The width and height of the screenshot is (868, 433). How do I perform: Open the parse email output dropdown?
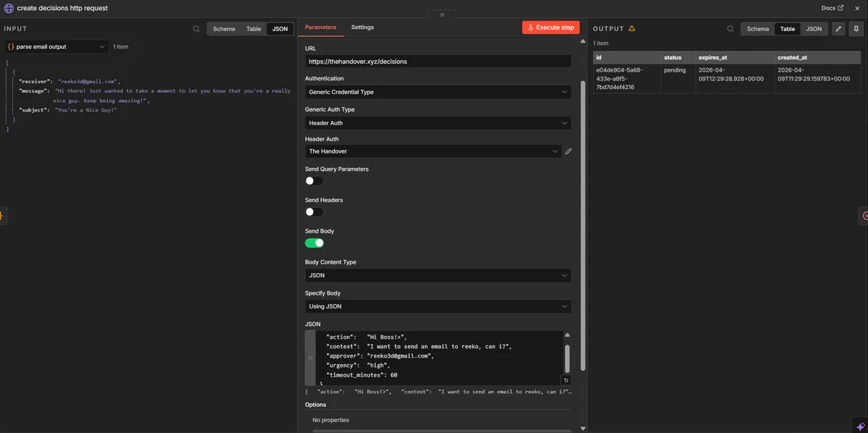tap(56, 46)
